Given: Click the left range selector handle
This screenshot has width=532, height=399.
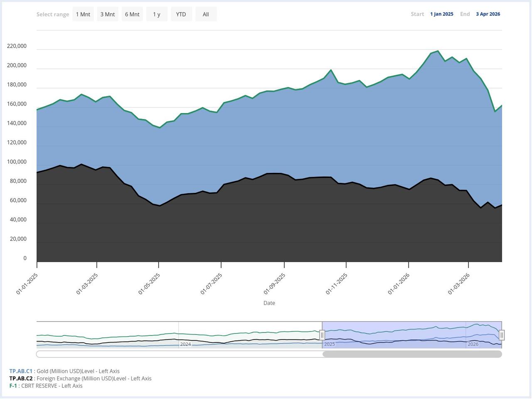Looking at the screenshot, I should click(x=322, y=335).
